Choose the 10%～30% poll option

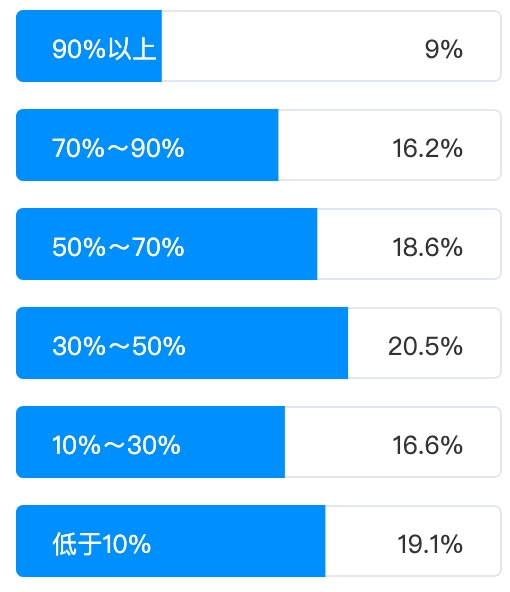[x=259, y=442]
